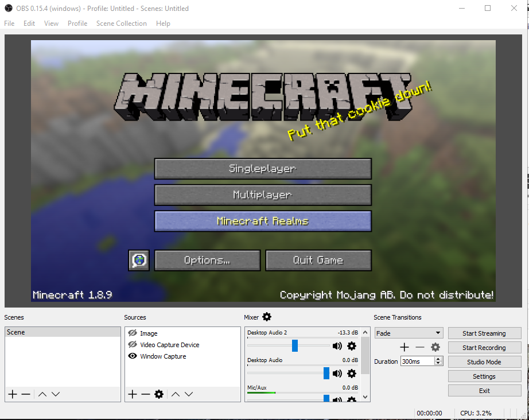This screenshot has height=420, width=529.
Task: Open the Mixer settings gear
Action: point(267,317)
